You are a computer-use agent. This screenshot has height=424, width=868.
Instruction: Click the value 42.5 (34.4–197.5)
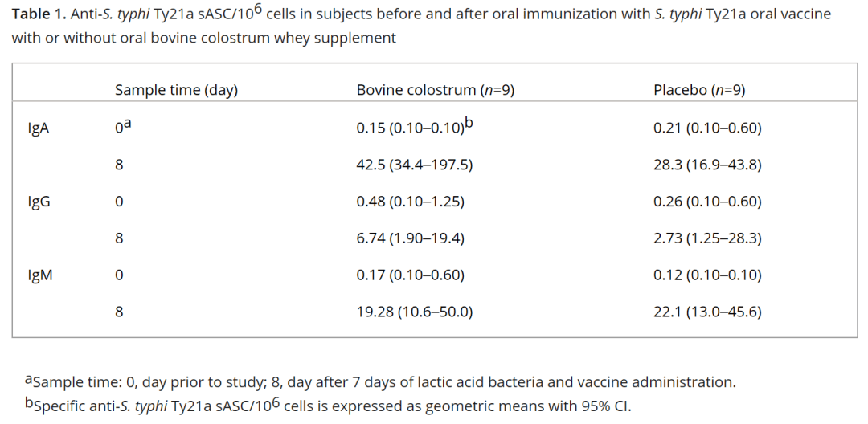click(x=414, y=165)
